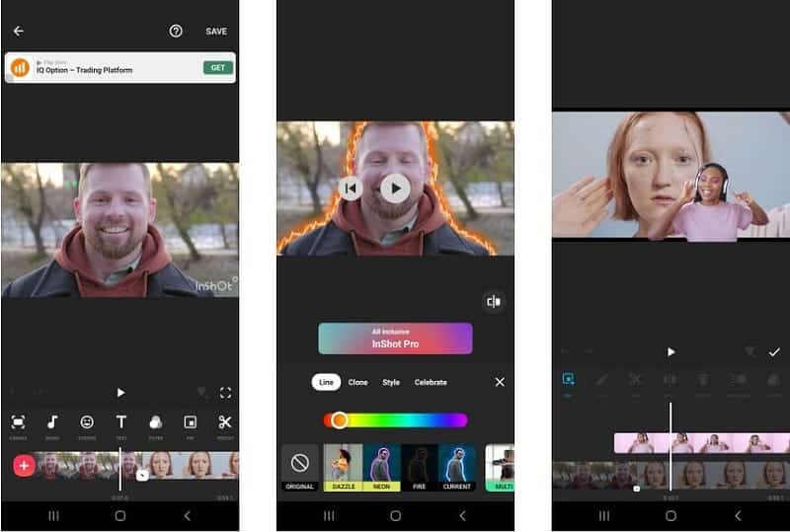Select the Text tool
Viewport: 790px width, 532px height.
(121, 424)
